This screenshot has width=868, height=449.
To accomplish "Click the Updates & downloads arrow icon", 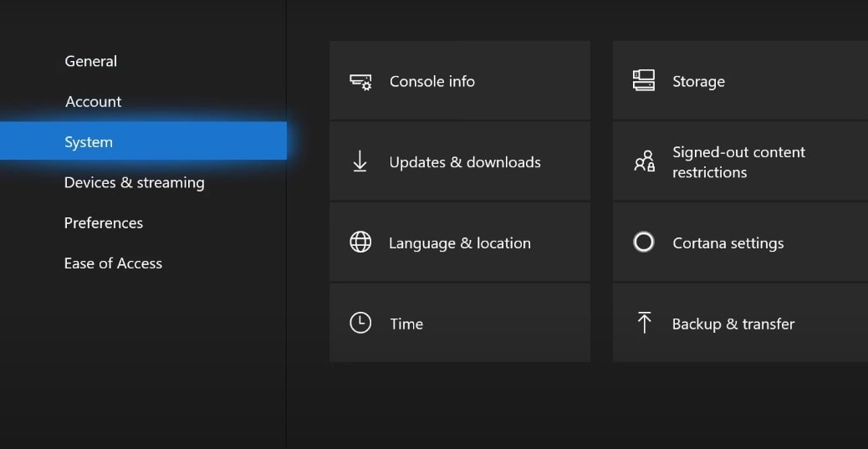I will [x=360, y=161].
